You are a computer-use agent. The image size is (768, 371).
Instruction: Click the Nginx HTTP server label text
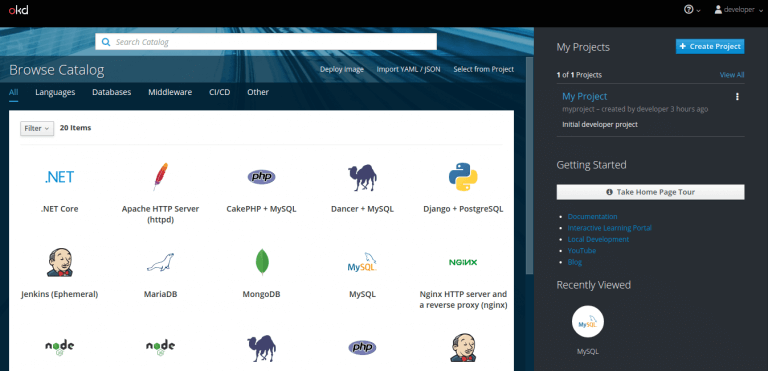pos(463,300)
